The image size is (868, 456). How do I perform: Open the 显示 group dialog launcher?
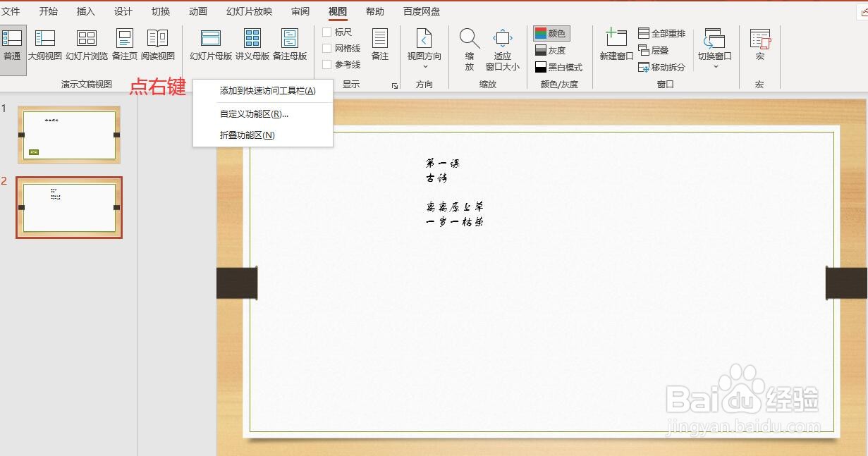click(394, 85)
